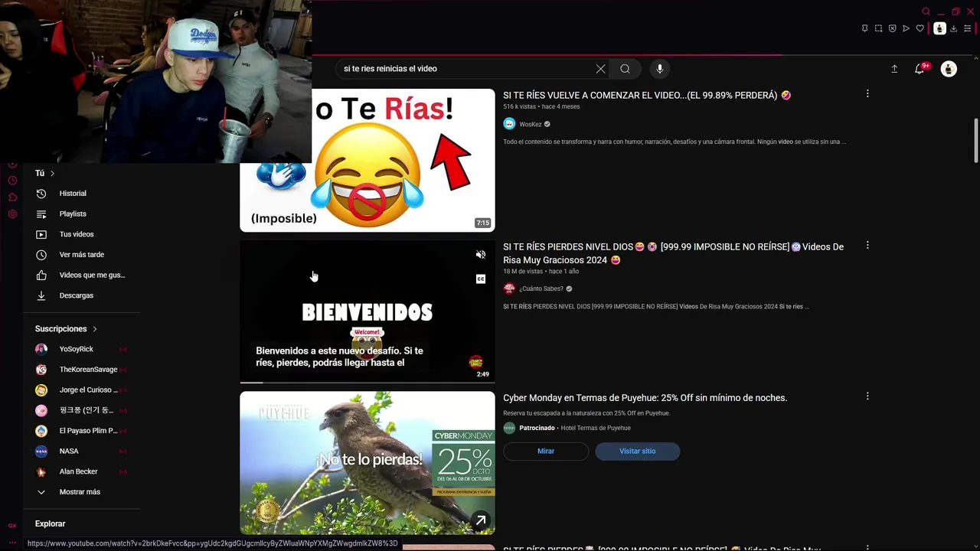The image size is (980, 551).
Task: Open the easy setup sliders icon
Action: click(x=967, y=28)
